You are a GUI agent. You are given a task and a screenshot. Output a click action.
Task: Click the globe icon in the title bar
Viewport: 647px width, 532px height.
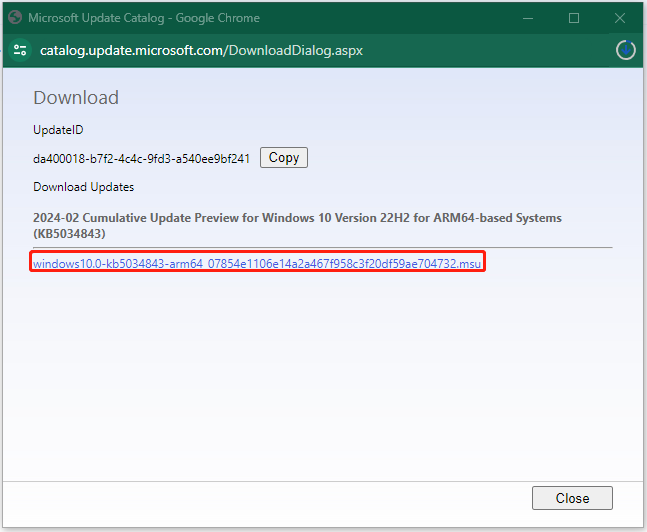pos(15,18)
